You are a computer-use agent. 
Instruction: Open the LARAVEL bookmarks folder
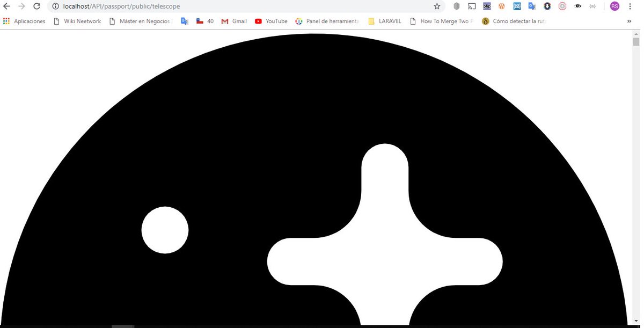click(x=385, y=21)
